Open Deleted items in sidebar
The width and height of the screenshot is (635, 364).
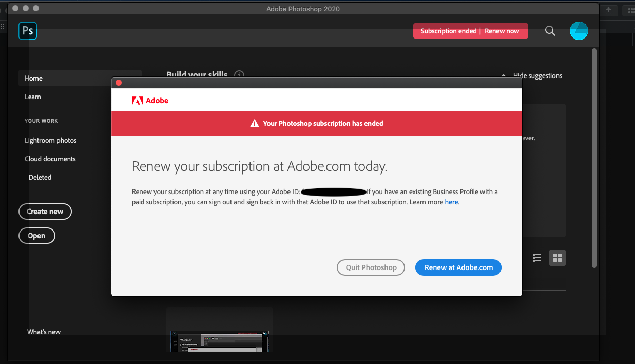point(40,177)
